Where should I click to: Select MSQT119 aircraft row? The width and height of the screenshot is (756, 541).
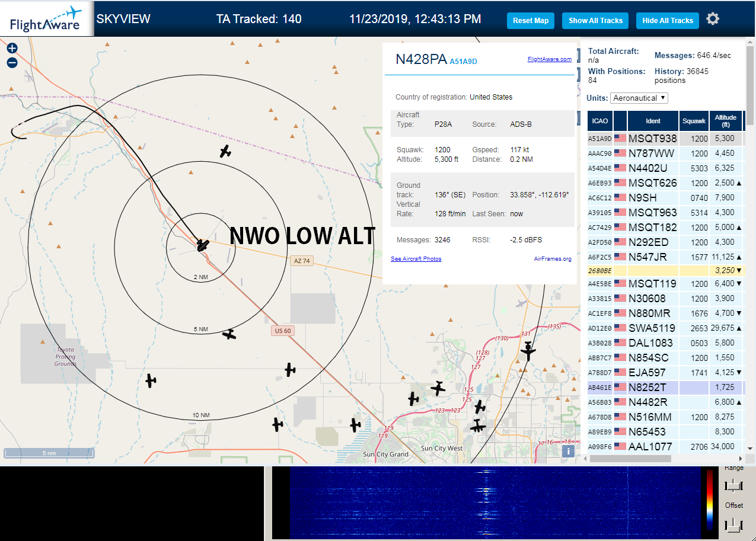pyautogui.click(x=665, y=284)
